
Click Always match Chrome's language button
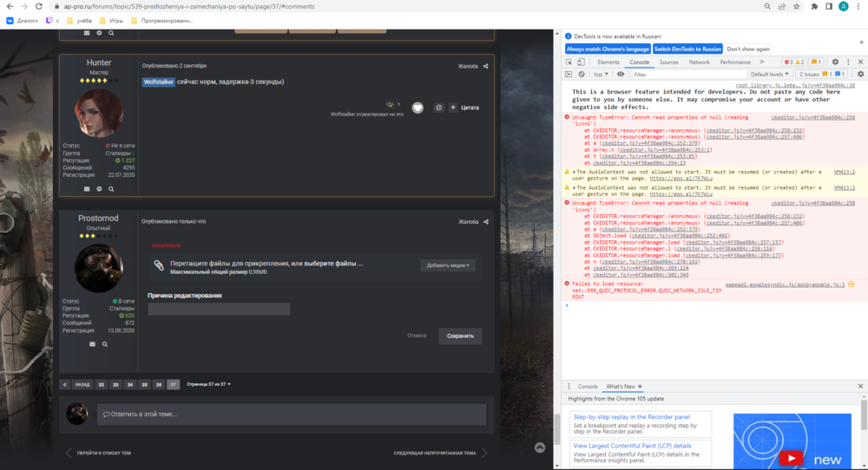(608, 49)
